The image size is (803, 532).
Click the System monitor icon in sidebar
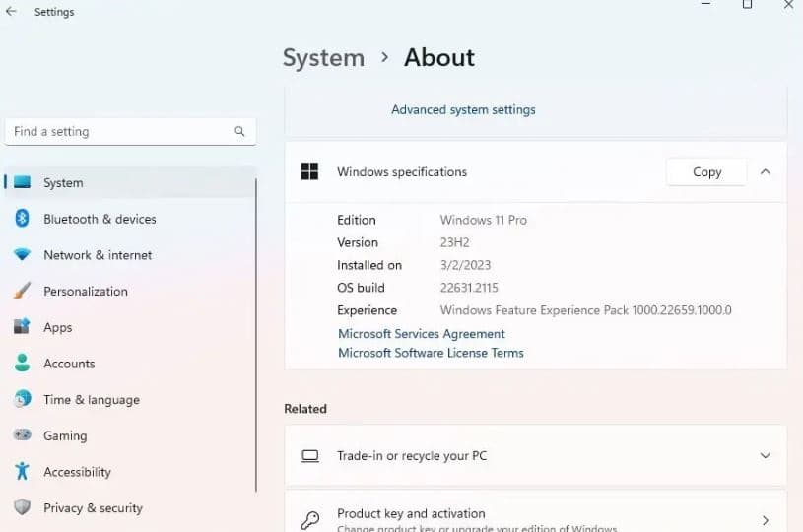coord(23,183)
